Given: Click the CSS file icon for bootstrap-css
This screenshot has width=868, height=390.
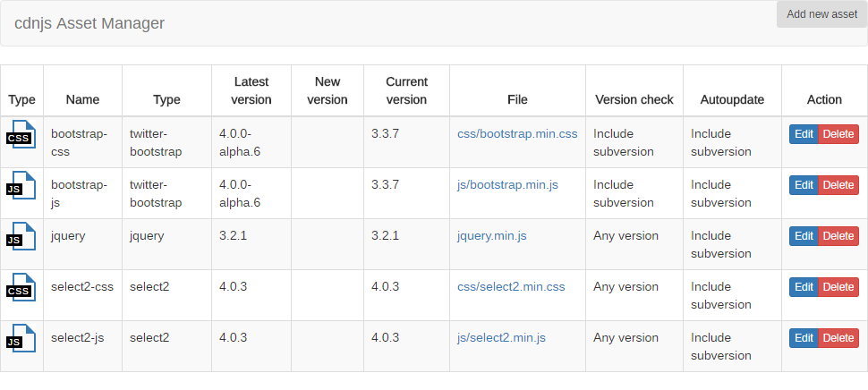Looking at the screenshot, I should coord(21,136).
